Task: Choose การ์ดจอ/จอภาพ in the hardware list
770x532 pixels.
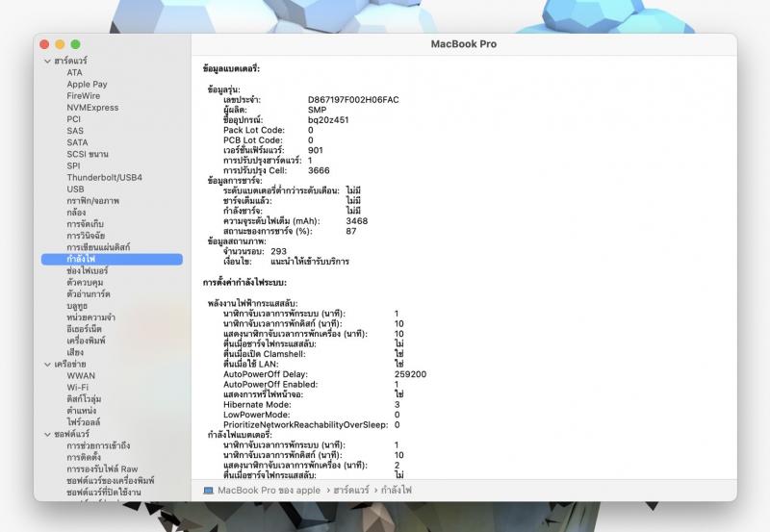Action: [x=93, y=200]
